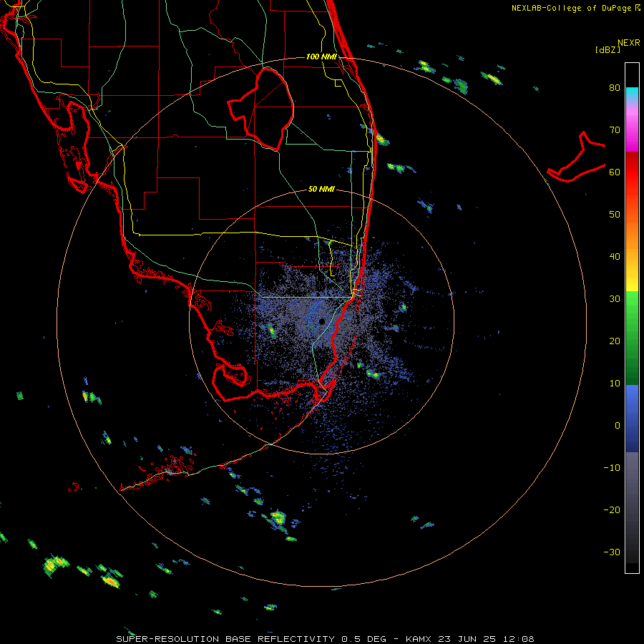Click the [dBZ] units label
This screenshot has height=644, width=644.
coord(608,50)
